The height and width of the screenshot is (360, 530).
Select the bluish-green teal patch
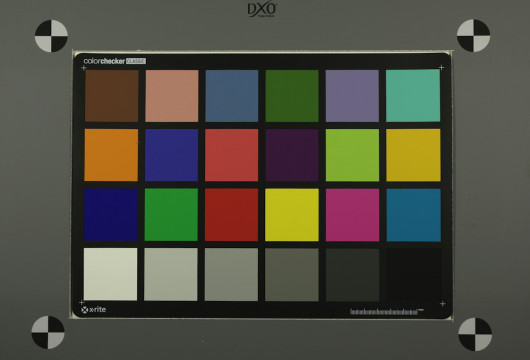tap(413, 96)
